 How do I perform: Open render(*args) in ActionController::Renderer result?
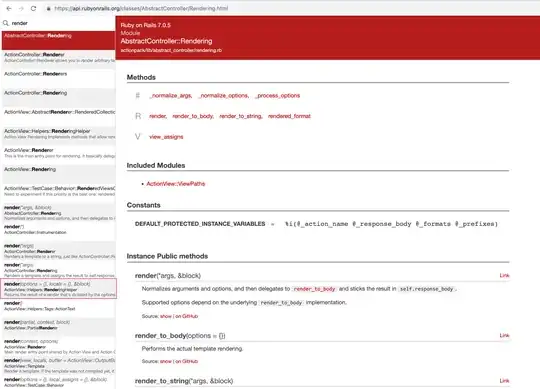pyautogui.click(x=59, y=251)
